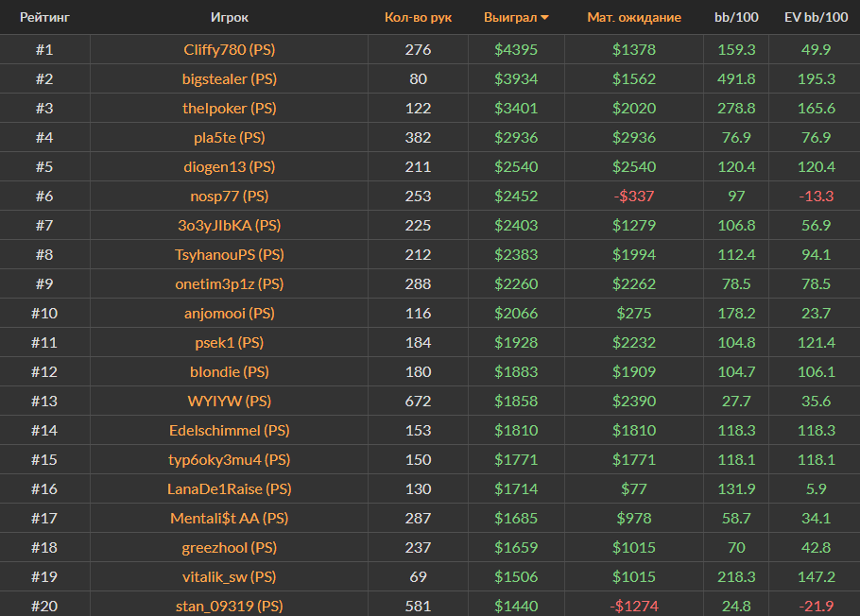Open onetim3p1z (PS) profile link
This screenshot has height=616, width=860.
point(229,284)
